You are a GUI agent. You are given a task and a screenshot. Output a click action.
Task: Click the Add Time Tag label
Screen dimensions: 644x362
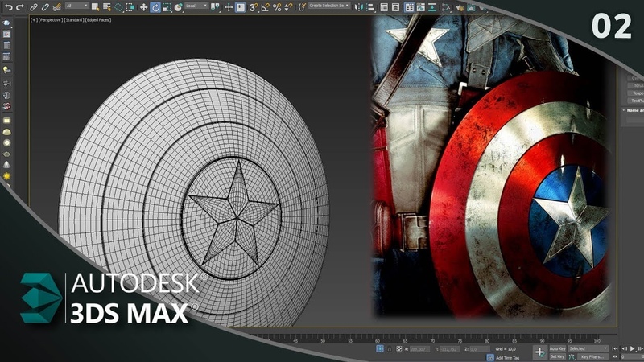tap(507, 358)
